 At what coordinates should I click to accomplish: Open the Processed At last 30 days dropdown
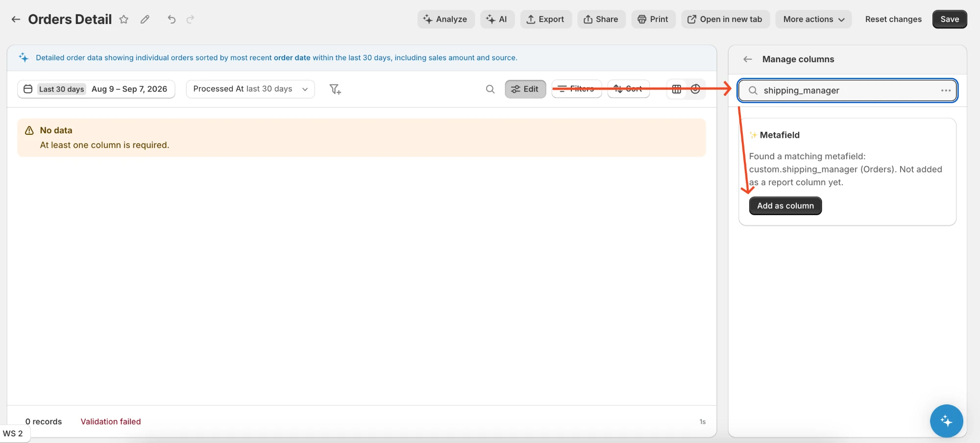[x=250, y=89]
